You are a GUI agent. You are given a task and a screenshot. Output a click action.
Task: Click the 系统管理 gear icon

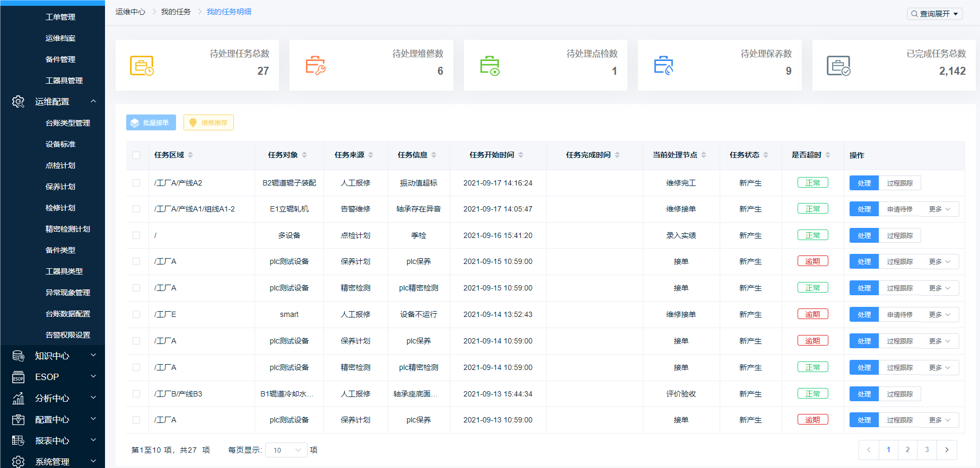click(x=18, y=462)
